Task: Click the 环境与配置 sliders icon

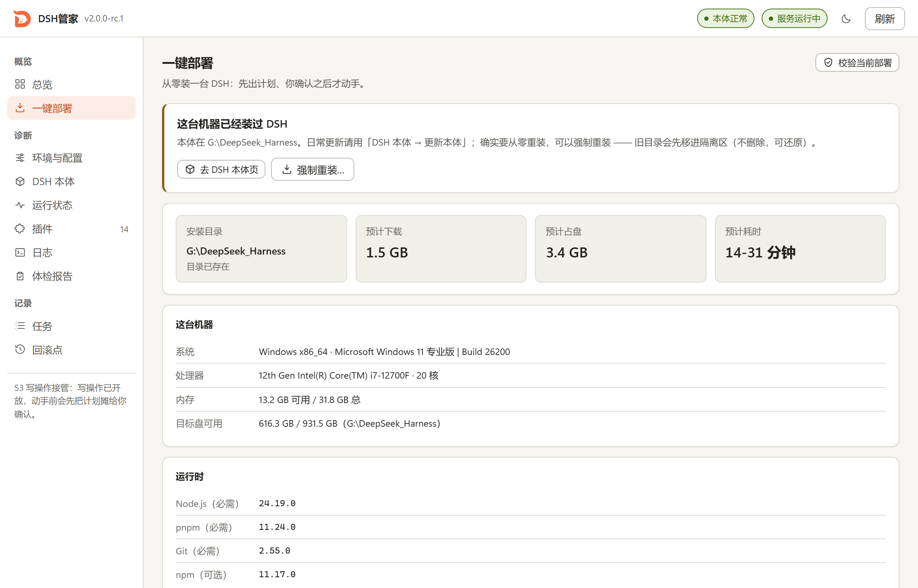Action: (x=20, y=158)
